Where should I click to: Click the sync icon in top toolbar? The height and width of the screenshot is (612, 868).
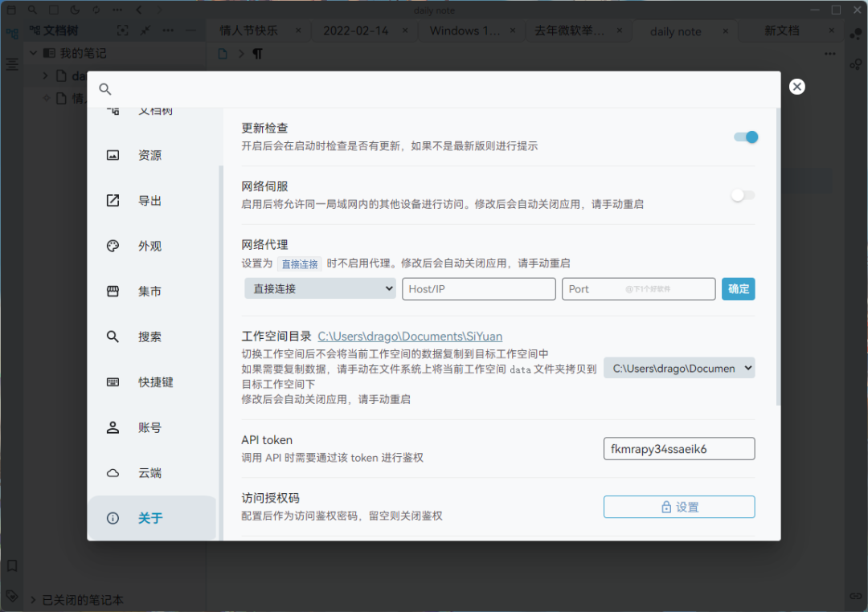[x=96, y=10]
